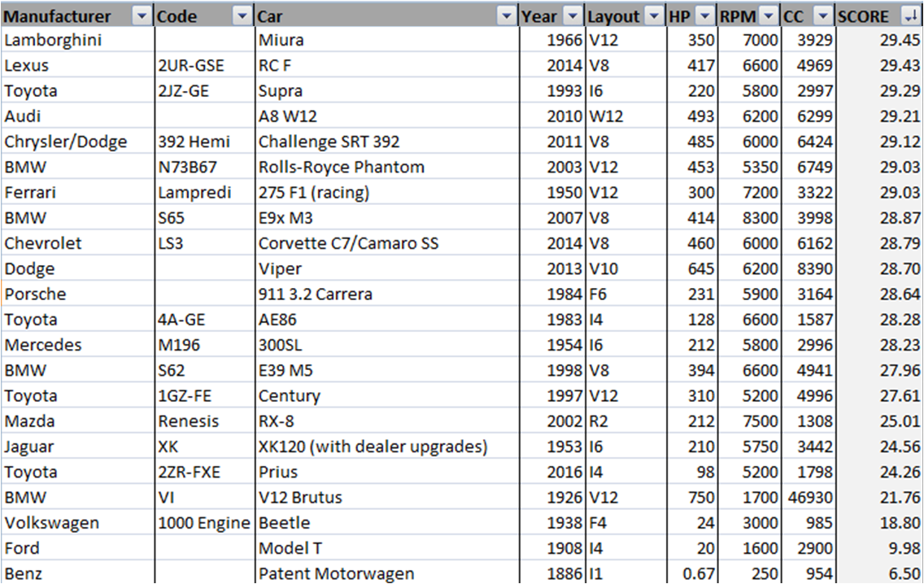Viewport: 924px width, 584px height.
Task: Open the Code column filter dropdown
Action: tap(242, 16)
